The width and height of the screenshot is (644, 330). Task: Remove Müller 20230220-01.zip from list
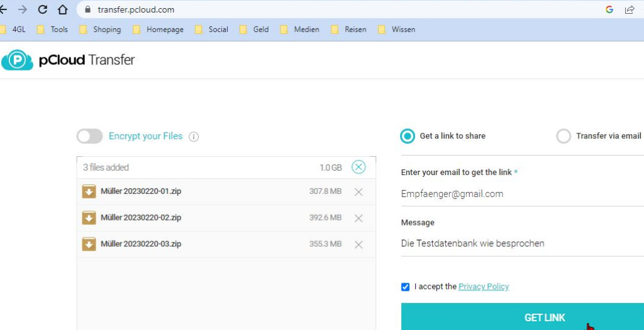[x=358, y=192]
